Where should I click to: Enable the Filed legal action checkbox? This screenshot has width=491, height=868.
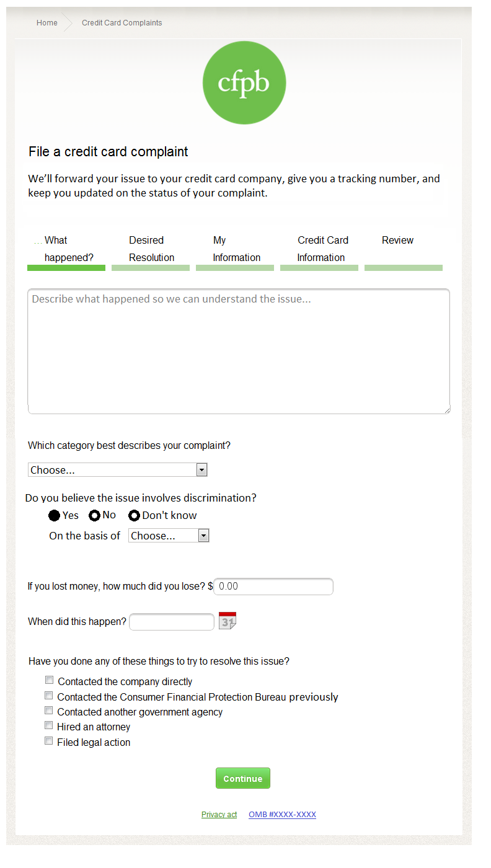pos(49,741)
